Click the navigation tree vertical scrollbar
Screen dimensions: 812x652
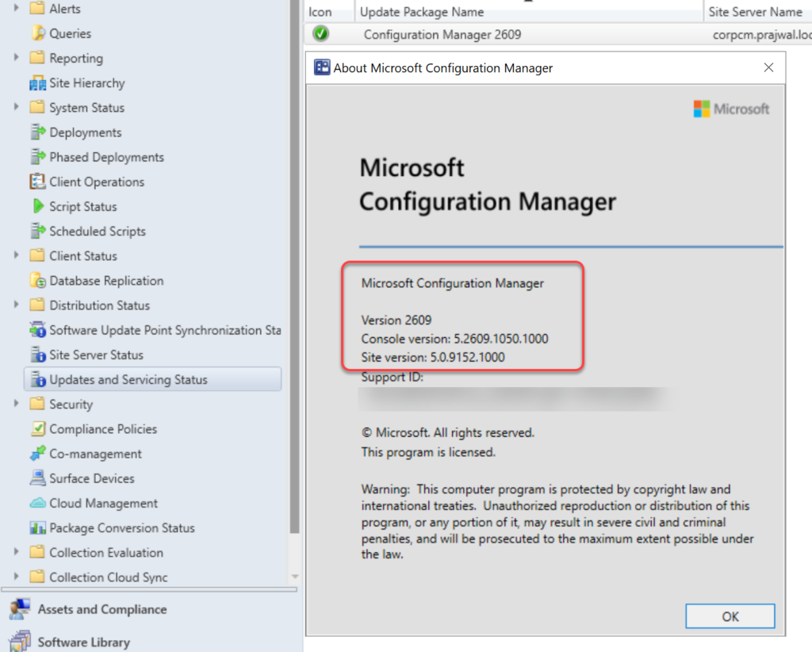[x=294, y=267]
